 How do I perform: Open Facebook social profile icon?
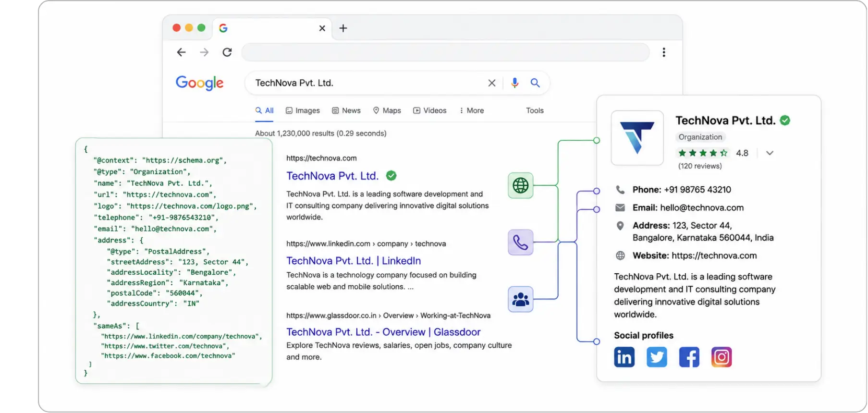pyautogui.click(x=689, y=357)
